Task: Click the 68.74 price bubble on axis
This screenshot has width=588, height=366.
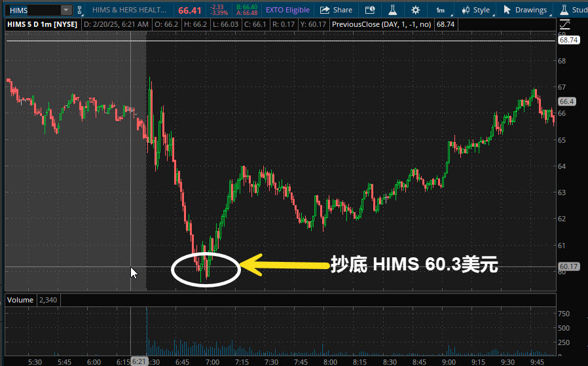Action: [x=569, y=40]
